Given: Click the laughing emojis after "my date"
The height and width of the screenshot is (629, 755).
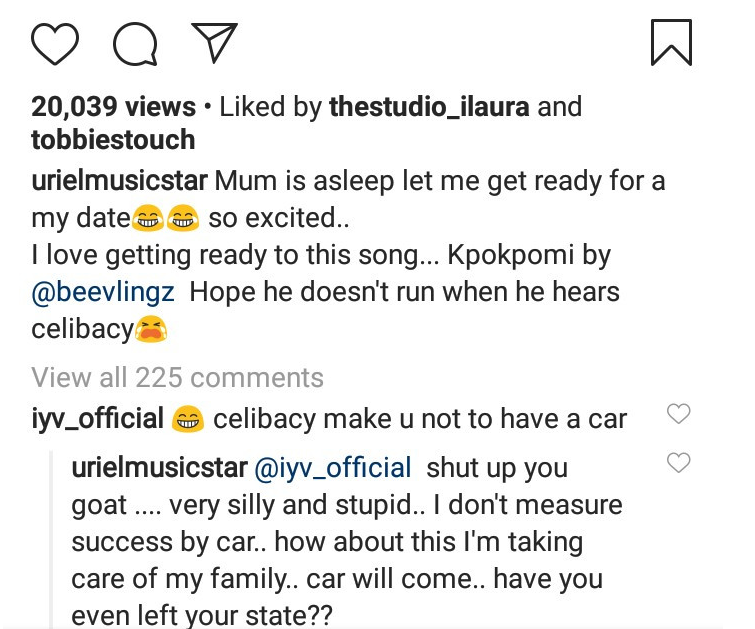Looking at the screenshot, I should point(166,219).
